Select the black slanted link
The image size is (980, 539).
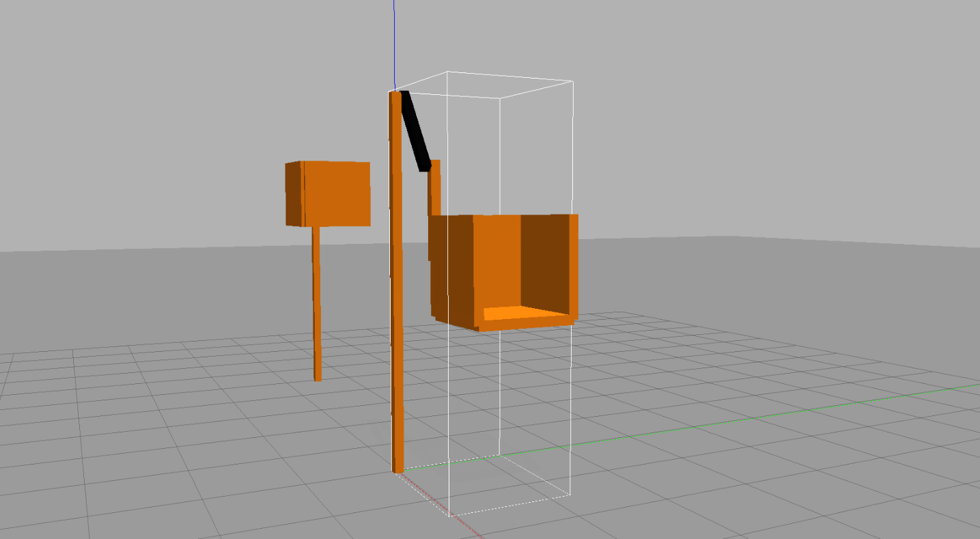[415, 130]
